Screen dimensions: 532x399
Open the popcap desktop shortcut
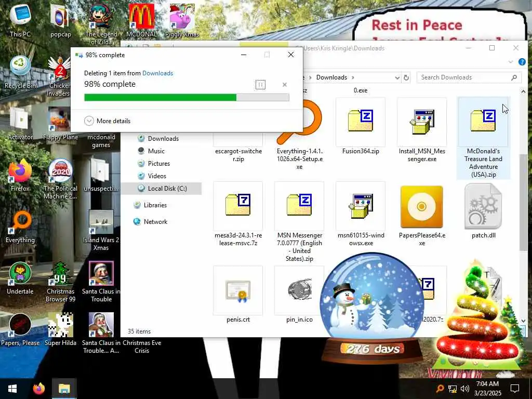click(x=60, y=20)
